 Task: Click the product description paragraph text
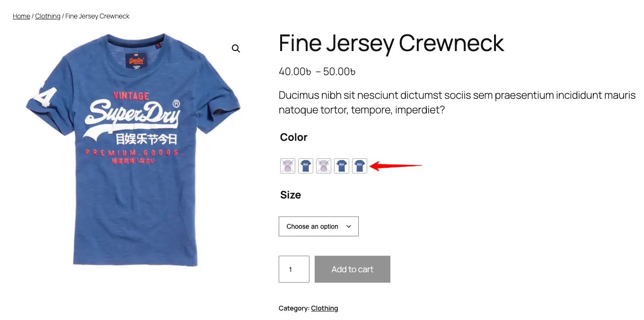coord(457,103)
